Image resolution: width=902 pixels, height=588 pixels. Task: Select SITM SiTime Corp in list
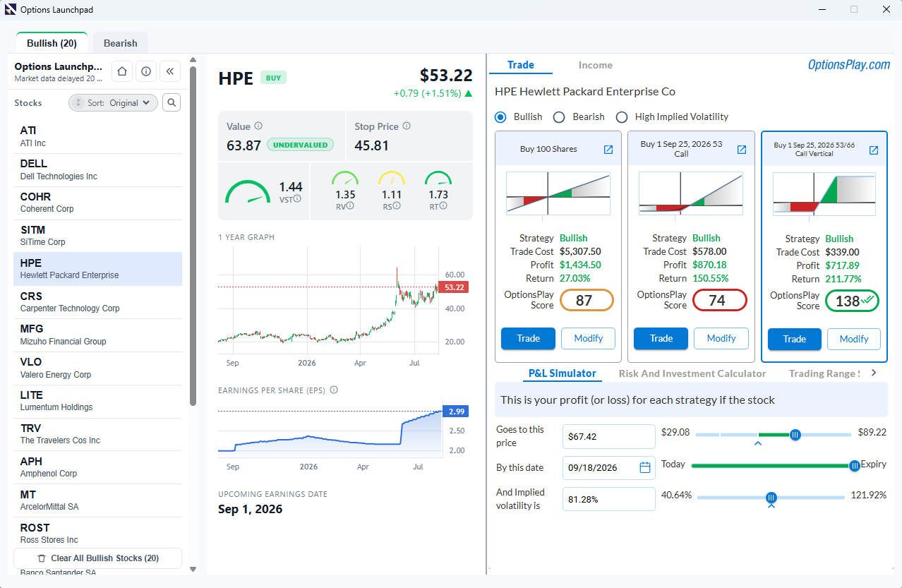coord(97,236)
